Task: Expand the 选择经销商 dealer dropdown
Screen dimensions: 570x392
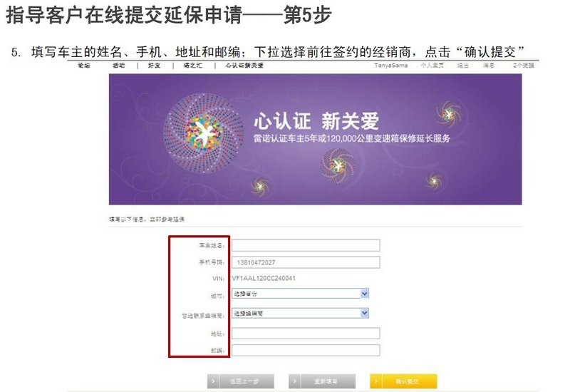Action: point(300,313)
